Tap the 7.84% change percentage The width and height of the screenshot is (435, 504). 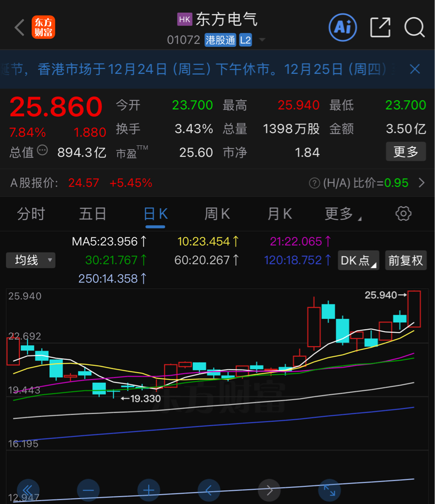tap(28, 132)
